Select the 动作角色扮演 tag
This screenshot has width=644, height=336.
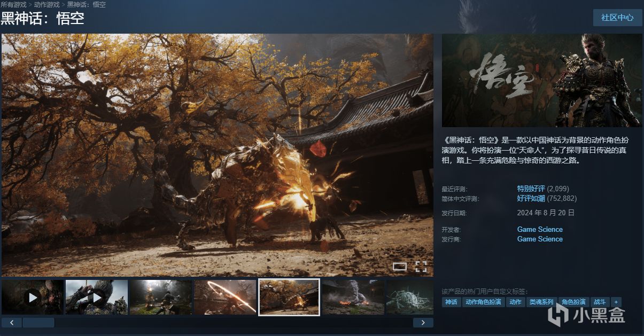(x=483, y=302)
